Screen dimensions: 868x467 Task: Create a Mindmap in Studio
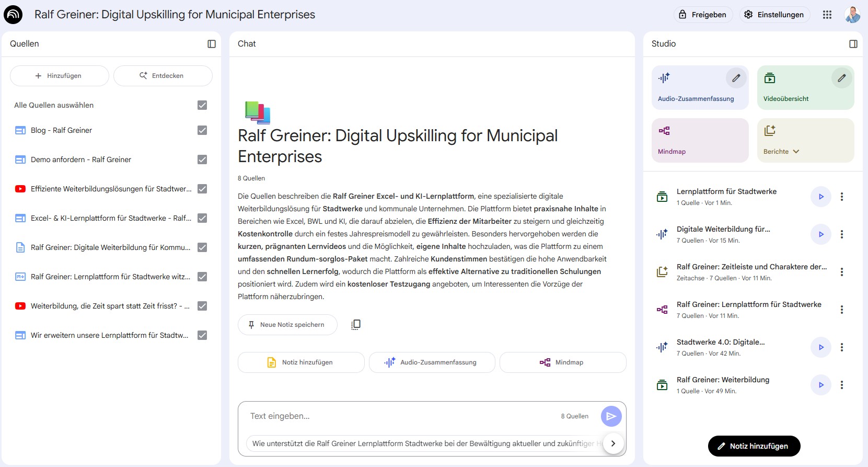(700, 140)
